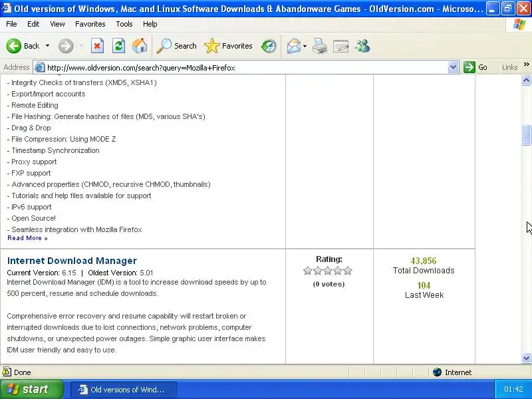
Task: Click the 'Rating:' label
Action: [329, 259]
